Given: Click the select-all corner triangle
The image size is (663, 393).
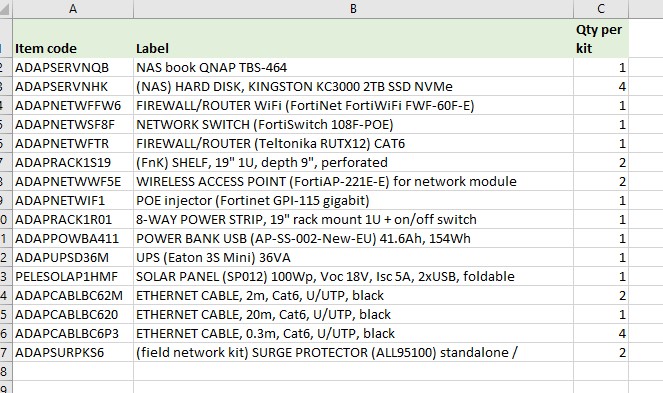Looking at the screenshot, I should [6, 9].
